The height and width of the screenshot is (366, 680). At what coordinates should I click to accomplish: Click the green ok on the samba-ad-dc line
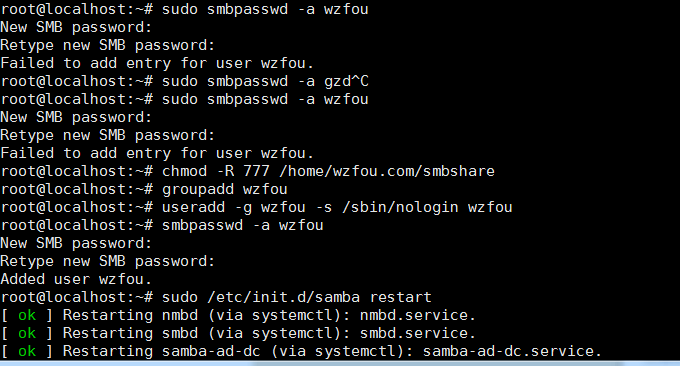click(27, 351)
